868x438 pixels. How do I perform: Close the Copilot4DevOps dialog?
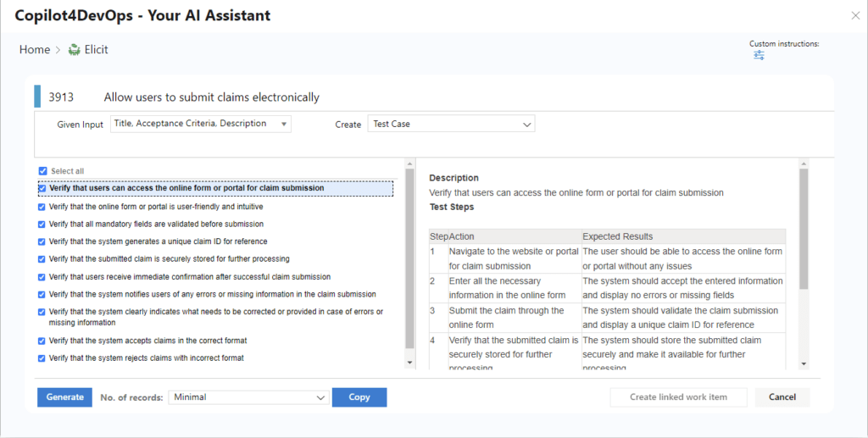pos(855,15)
